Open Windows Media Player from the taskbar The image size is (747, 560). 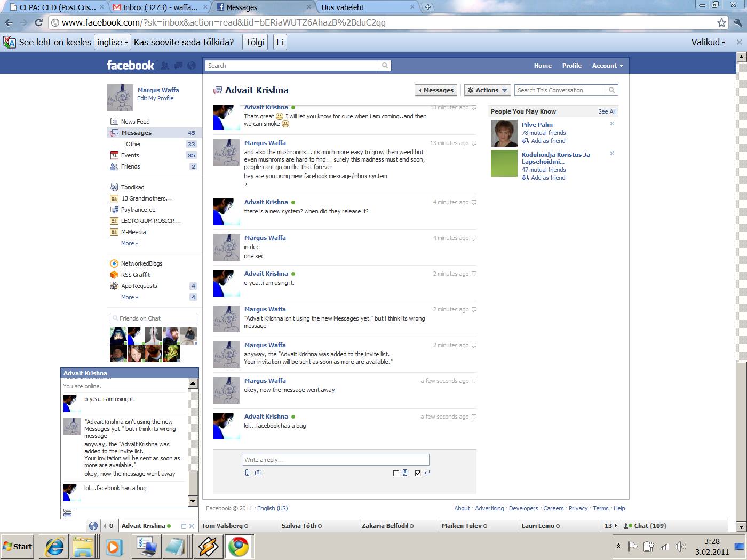113,547
